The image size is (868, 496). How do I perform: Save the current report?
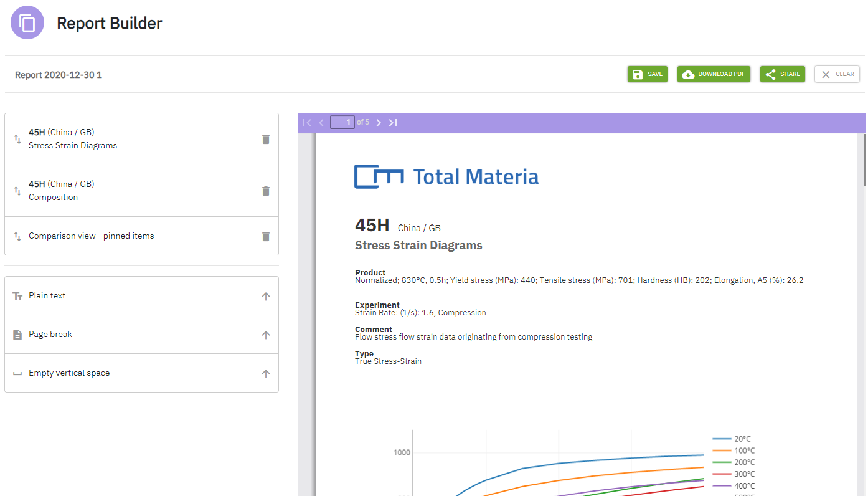[x=647, y=74]
